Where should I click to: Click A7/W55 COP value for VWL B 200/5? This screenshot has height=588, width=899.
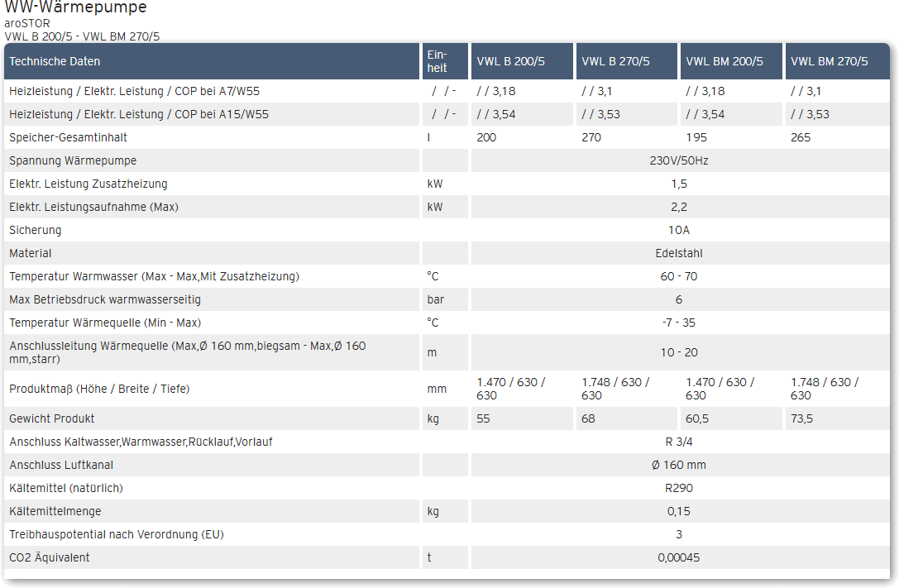tap(496, 91)
